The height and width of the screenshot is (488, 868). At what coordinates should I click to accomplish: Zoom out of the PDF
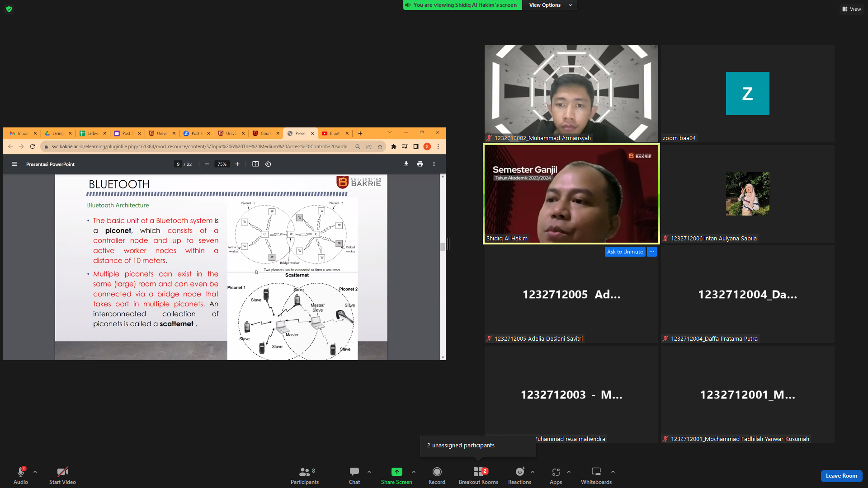(x=207, y=164)
